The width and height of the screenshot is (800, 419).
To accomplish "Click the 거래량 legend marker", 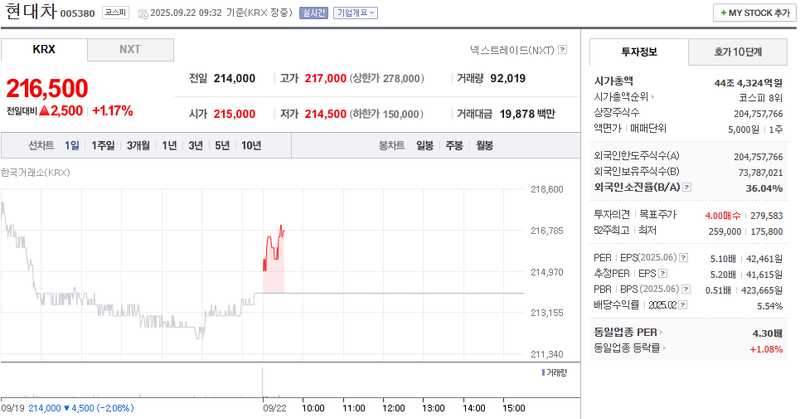I will tap(543, 373).
